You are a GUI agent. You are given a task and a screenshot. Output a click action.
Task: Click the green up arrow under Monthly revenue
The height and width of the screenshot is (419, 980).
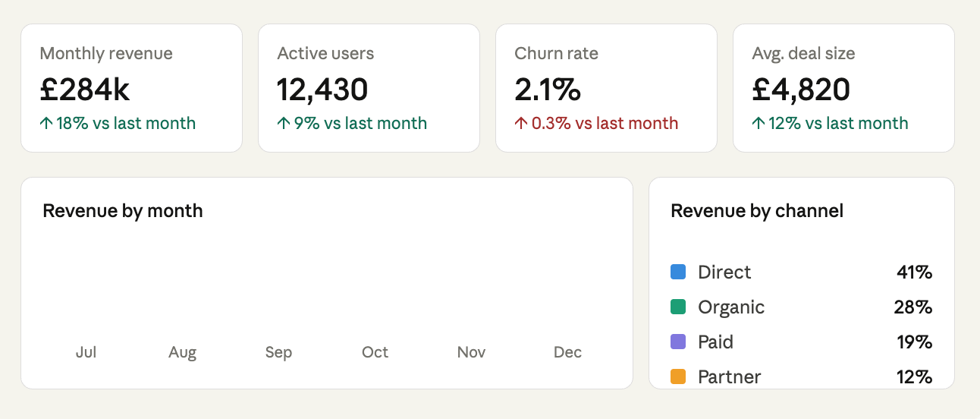46,124
